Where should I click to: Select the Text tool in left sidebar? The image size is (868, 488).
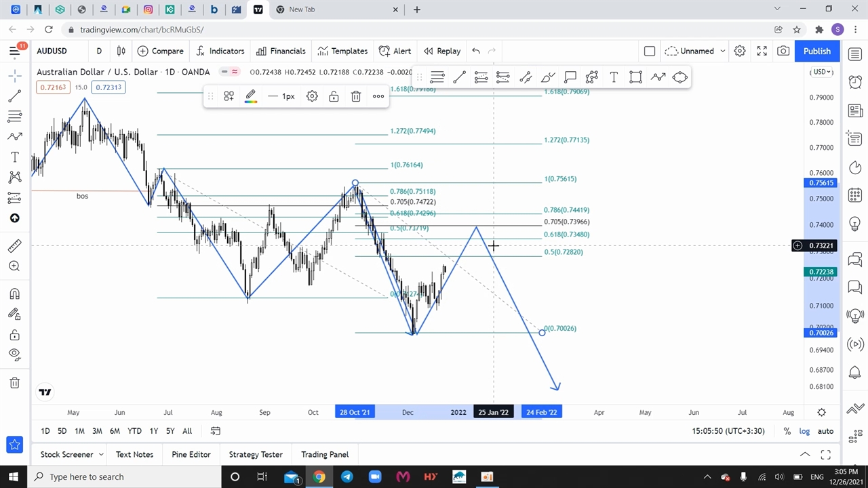pyautogui.click(x=14, y=157)
